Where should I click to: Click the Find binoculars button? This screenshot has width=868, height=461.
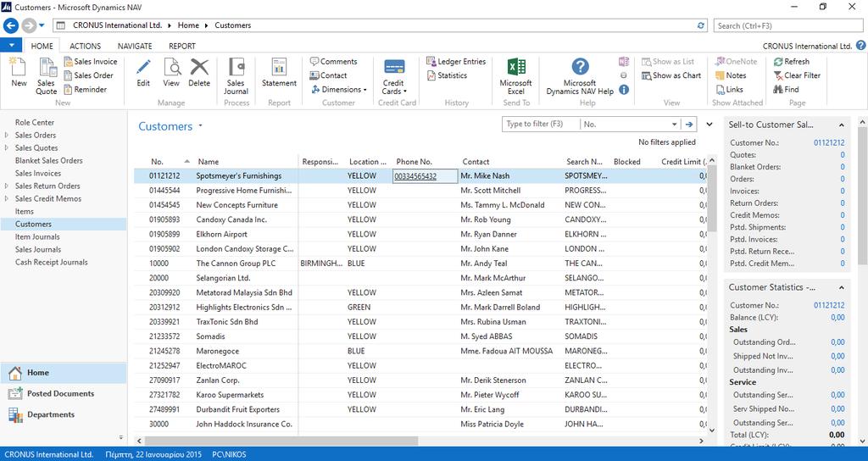[x=786, y=89]
